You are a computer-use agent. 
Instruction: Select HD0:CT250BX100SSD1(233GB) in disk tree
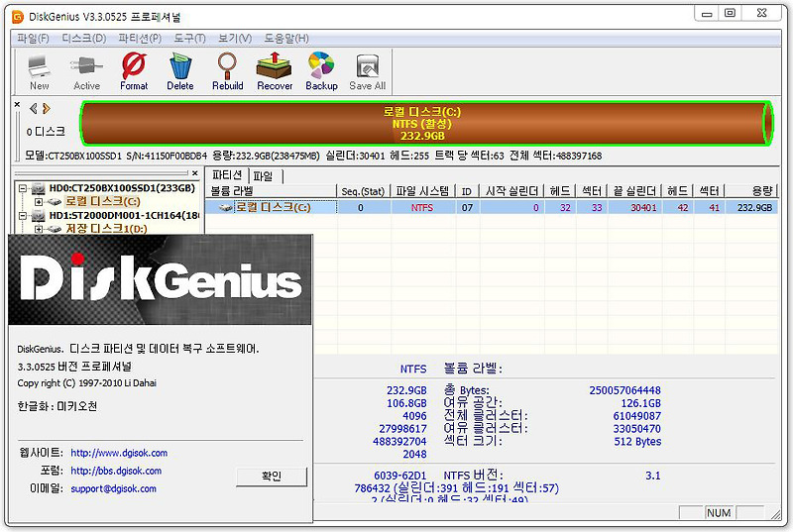click(x=122, y=188)
